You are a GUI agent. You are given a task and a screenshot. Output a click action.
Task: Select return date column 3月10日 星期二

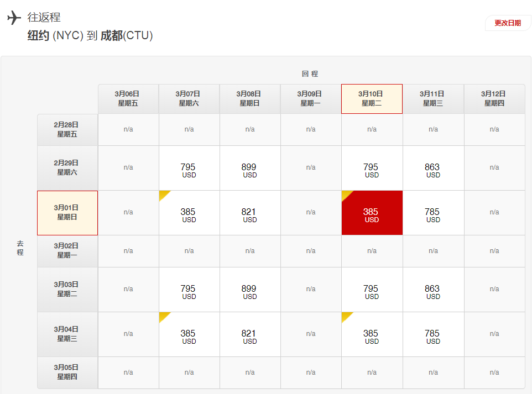click(x=372, y=99)
